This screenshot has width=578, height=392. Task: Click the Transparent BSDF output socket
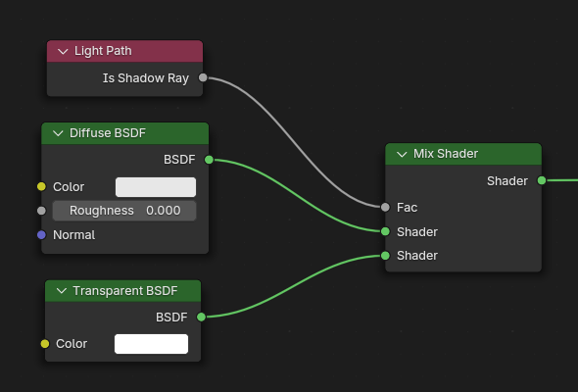(201, 317)
